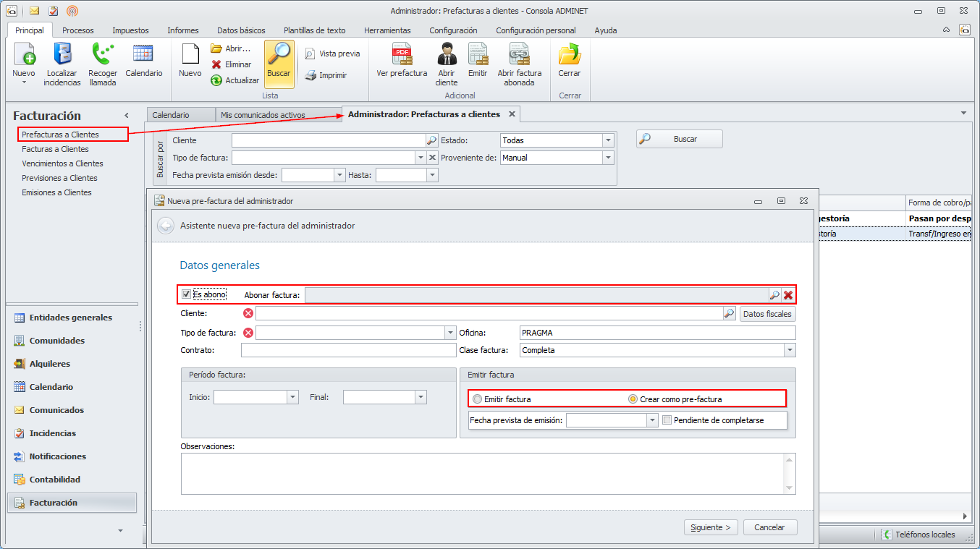The image size is (980, 549).
Task: Click the clipboard icon in title bar
Action: [53, 11]
